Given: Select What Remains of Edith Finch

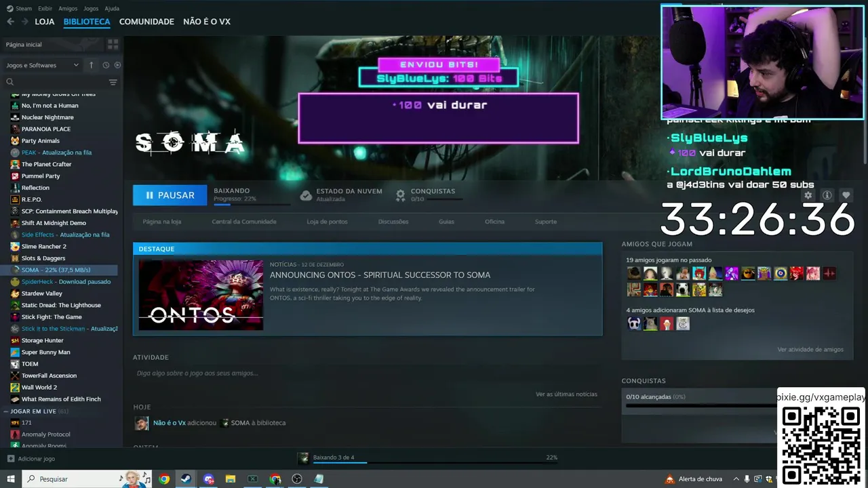Looking at the screenshot, I should click(x=61, y=399).
